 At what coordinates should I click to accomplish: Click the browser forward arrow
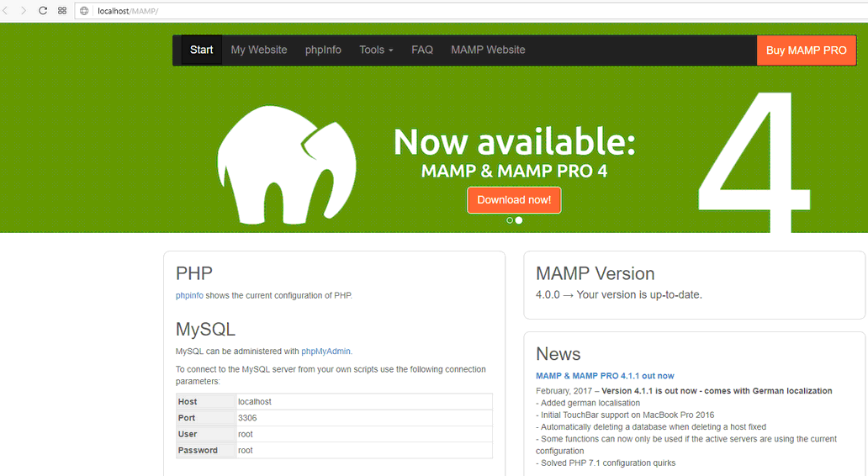point(24,11)
